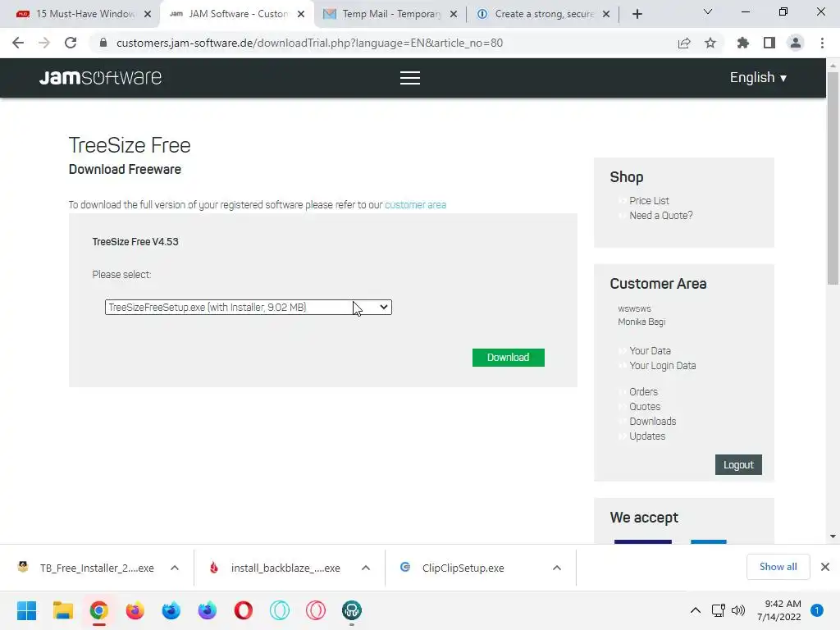The height and width of the screenshot is (630, 840).
Task: View site security padlock info
Action: [103, 43]
